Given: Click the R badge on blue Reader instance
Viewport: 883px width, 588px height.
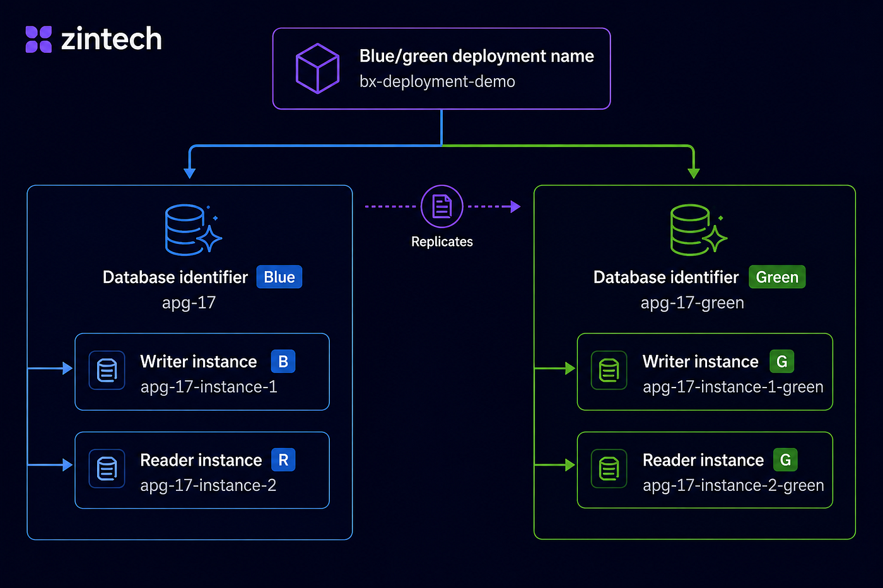Looking at the screenshot, I should [283, 460].
